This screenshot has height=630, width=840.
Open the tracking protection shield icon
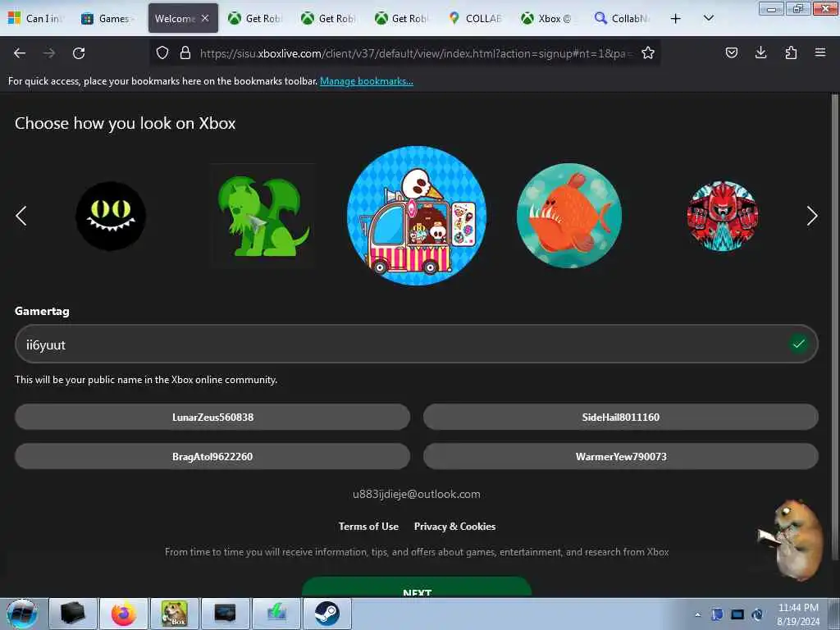(x=162, y=52)
